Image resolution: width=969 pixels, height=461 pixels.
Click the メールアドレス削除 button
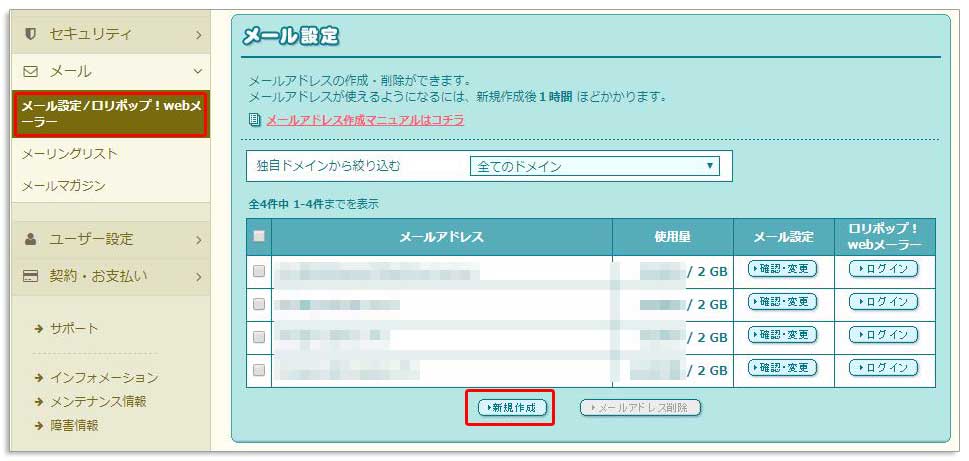tap(641, 408)
